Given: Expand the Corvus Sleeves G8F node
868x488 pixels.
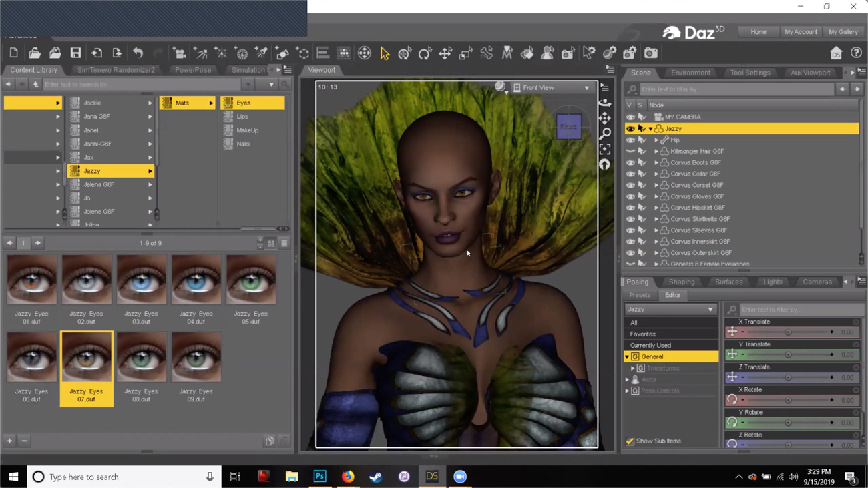Looking at the screenshot, I should 656,230.
